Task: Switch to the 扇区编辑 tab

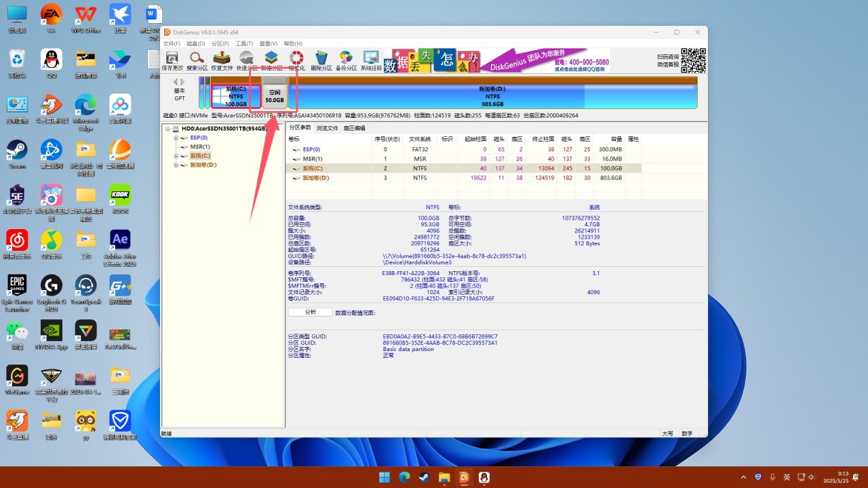Action: 354,127
